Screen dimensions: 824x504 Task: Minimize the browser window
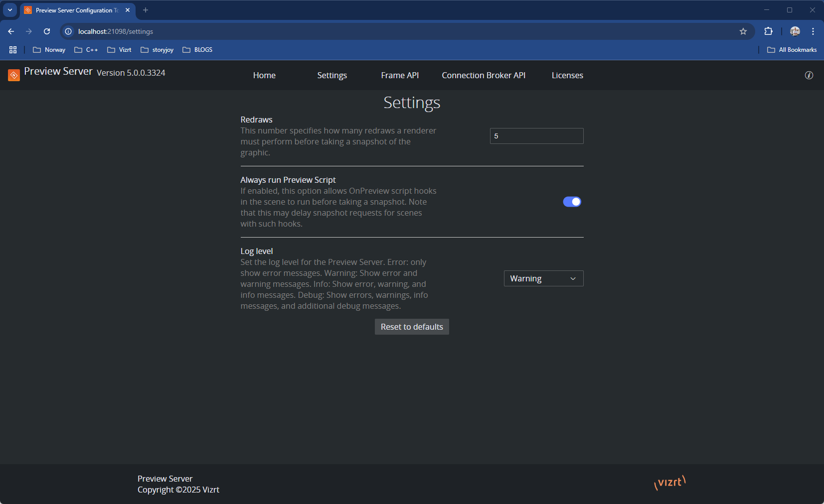coord(767,10)
